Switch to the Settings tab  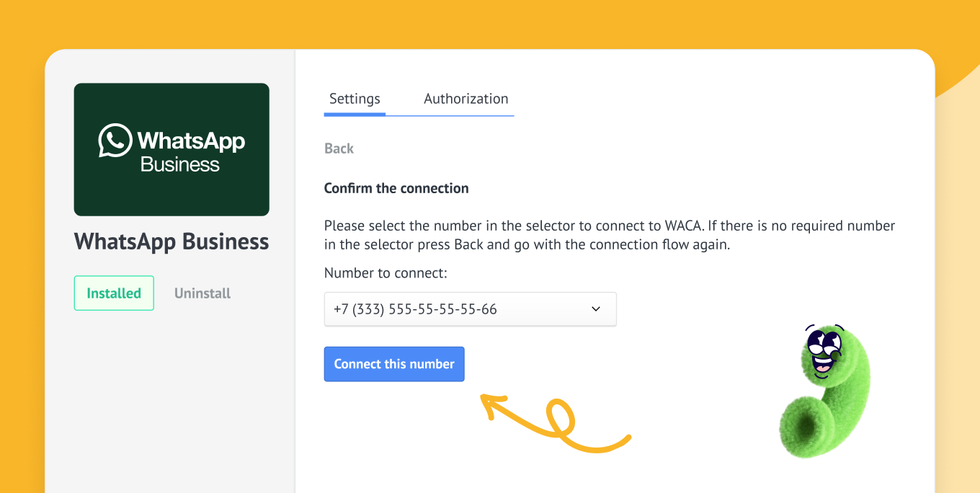point(355,99)
